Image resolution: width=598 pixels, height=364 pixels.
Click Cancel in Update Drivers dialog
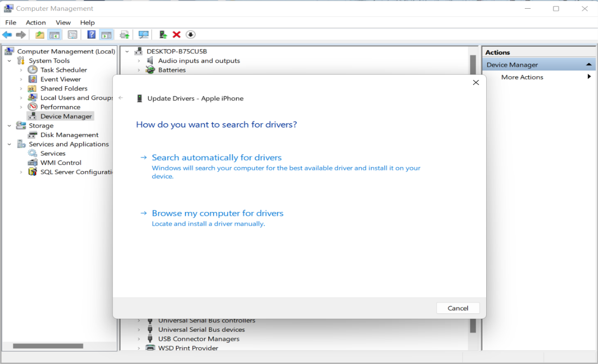point(458,308)
